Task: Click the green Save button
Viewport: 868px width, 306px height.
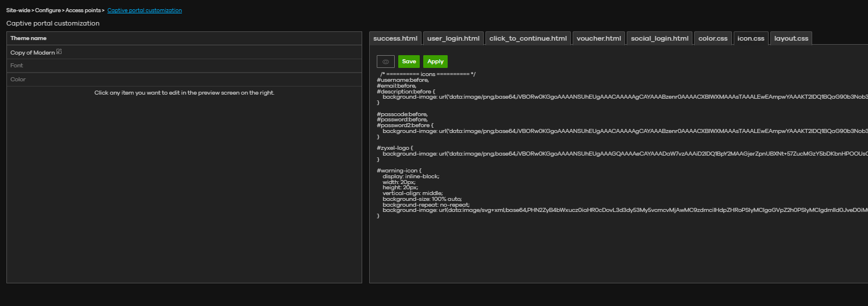Action: [409, 62]
